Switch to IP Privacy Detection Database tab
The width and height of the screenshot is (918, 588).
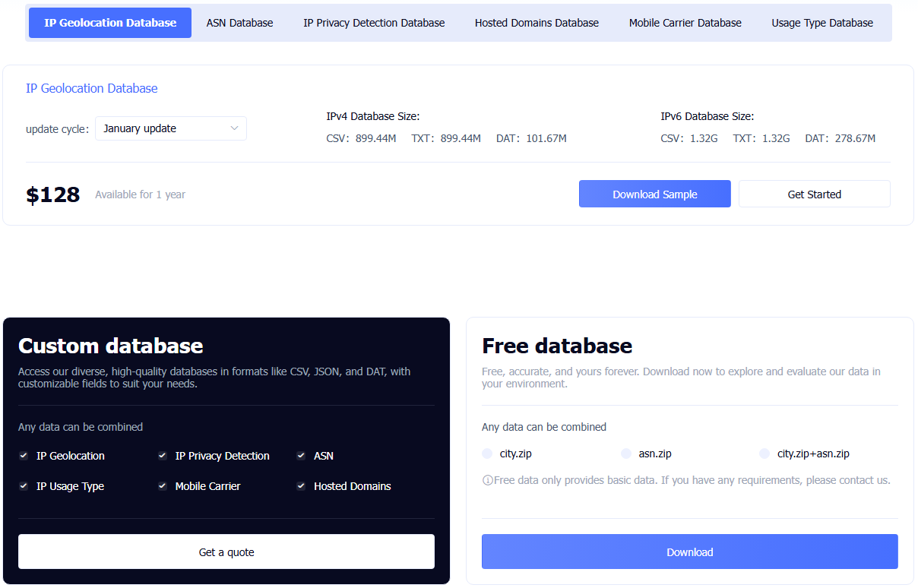pos(374,23)
